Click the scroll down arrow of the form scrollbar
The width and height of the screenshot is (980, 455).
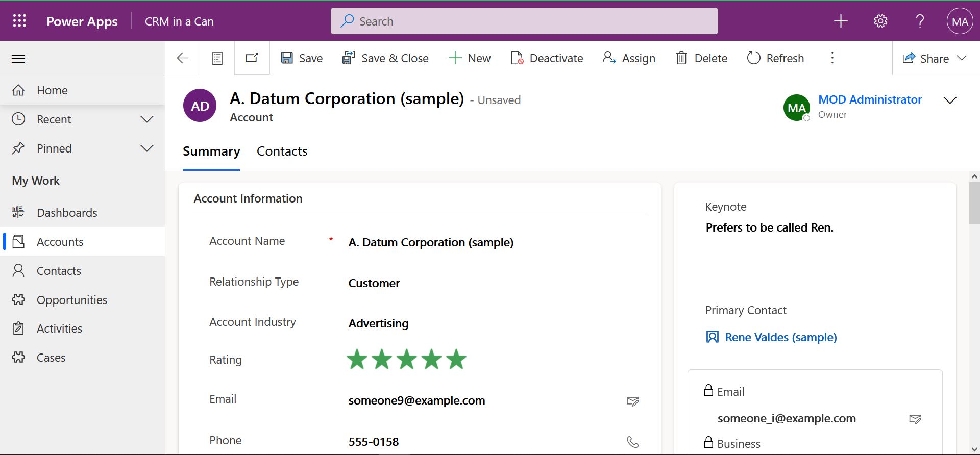(974, 449)
